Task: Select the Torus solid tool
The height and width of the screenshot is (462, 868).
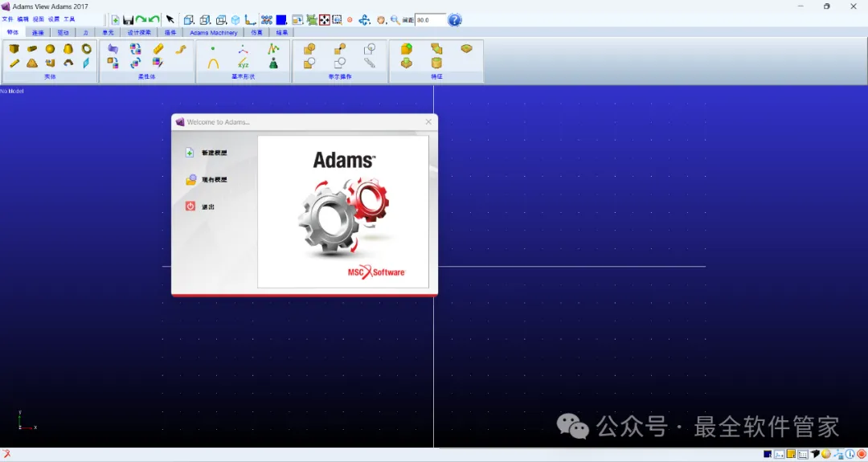Action: click(x=86, y=49)
